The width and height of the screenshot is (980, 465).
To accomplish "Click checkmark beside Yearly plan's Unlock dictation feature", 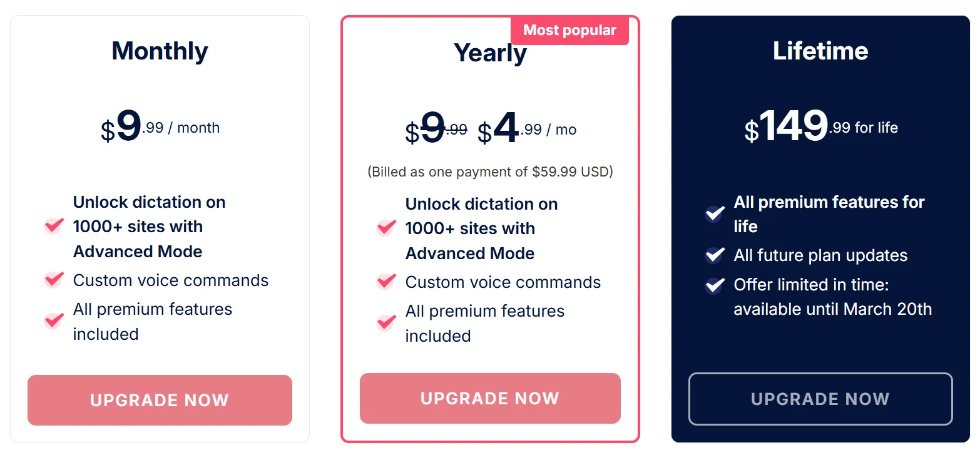I will pos(386,228).
